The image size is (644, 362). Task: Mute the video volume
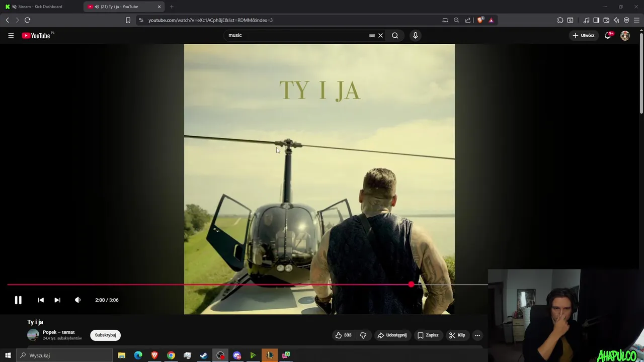(77, 300)
